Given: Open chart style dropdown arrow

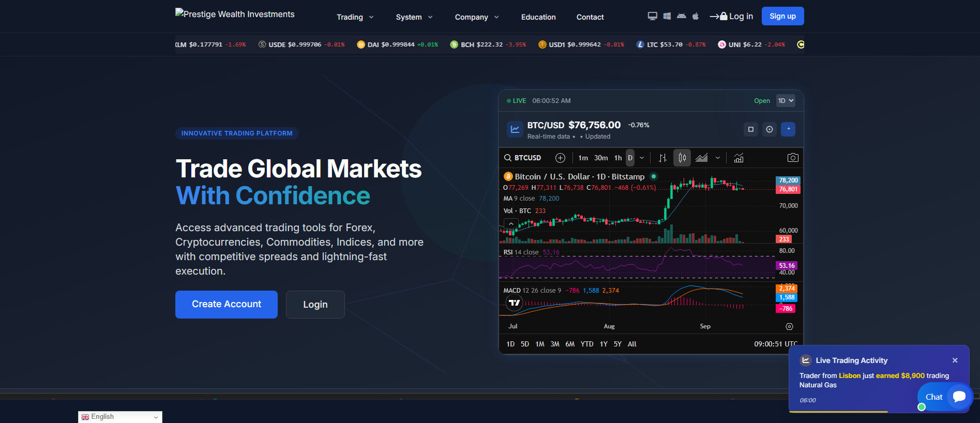Looking at the screenshot, I should pos(718,158).
